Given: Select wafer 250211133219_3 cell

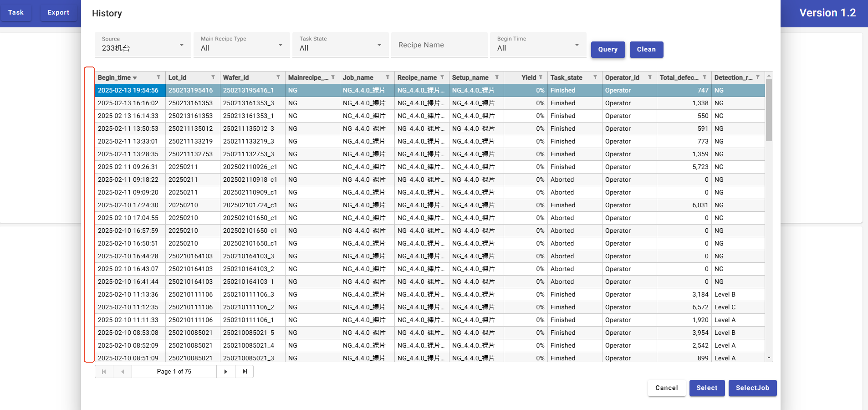Looking at the screenshot, I should tap(253, 141).
